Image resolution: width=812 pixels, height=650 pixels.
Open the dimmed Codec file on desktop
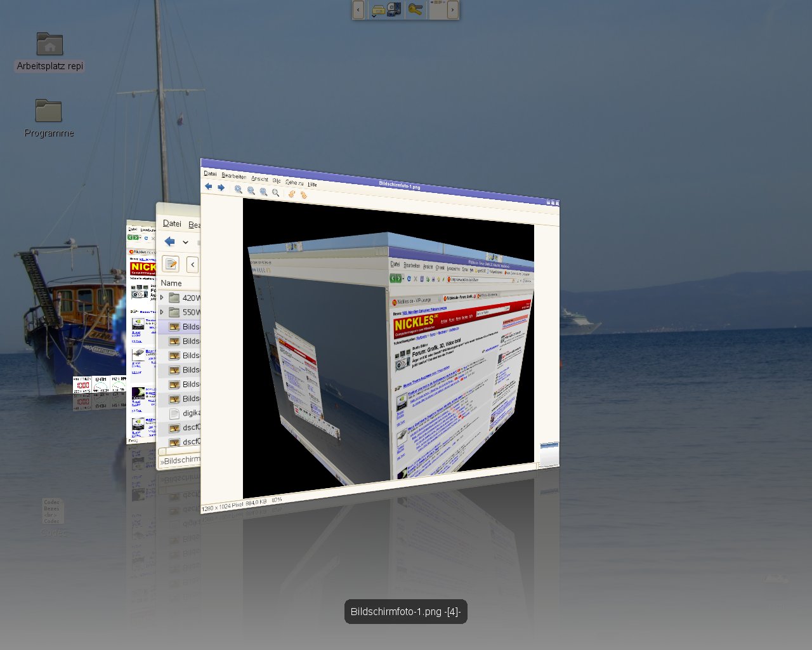tap(53, 517)
